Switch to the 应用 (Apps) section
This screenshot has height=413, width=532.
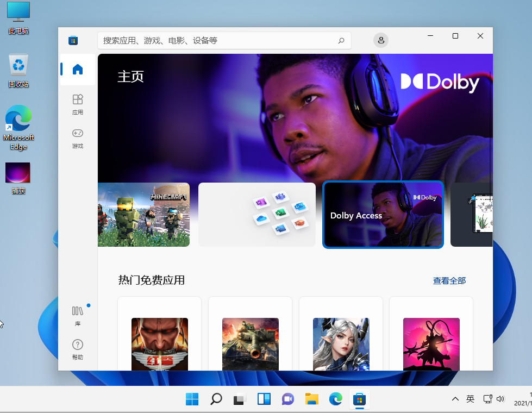click(x=78, y=103)
